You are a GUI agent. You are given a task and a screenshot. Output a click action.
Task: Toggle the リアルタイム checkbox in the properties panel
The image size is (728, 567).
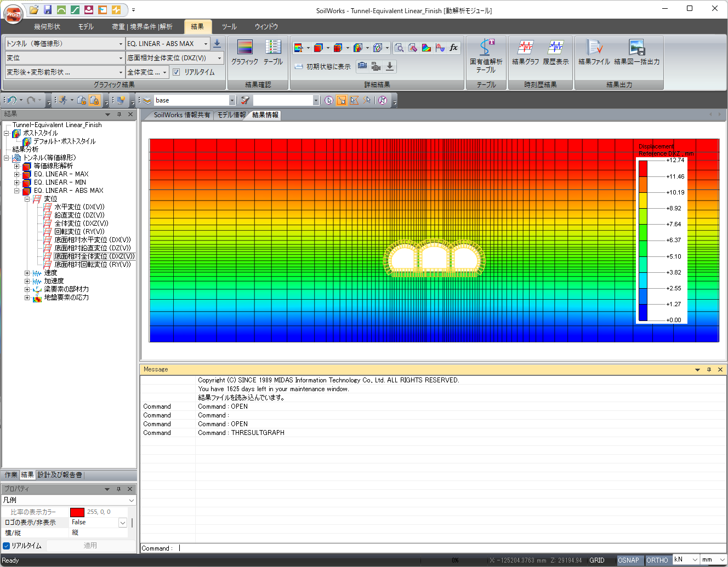click(x=7, y=546)
